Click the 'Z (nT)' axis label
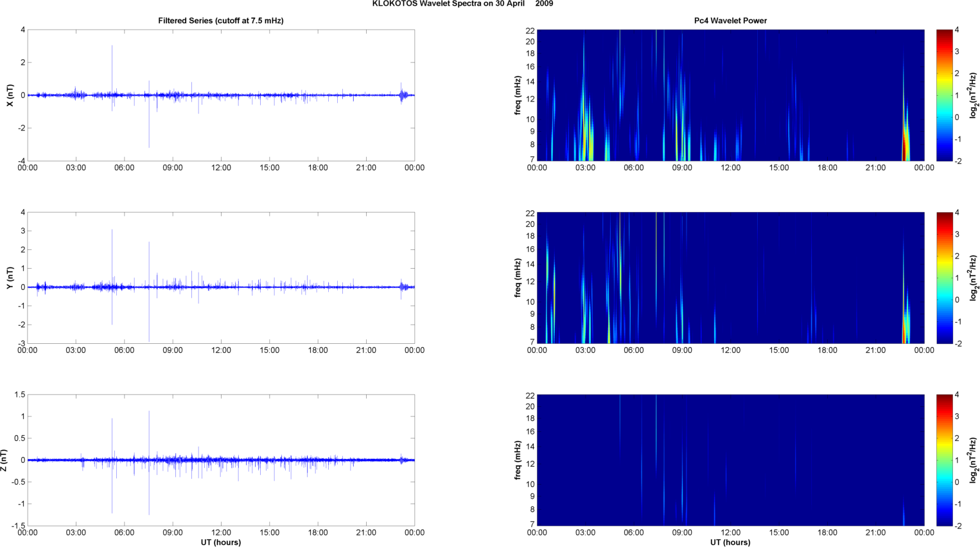The width and height of the screenshot is (980, 547). pyautogui.click(x=4, y=460)
